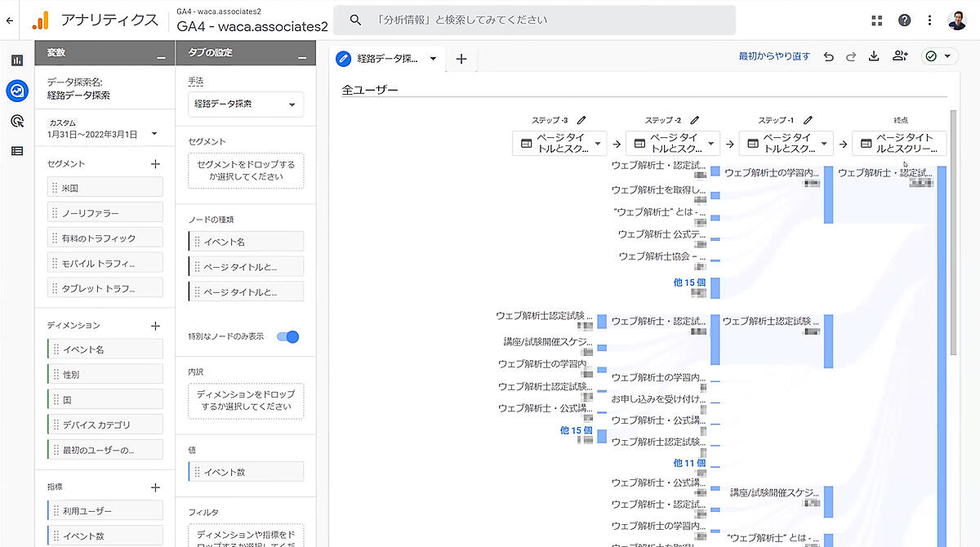Click 最初からやり直す link
Screen dimensions: 980x547
pos(774,56)
